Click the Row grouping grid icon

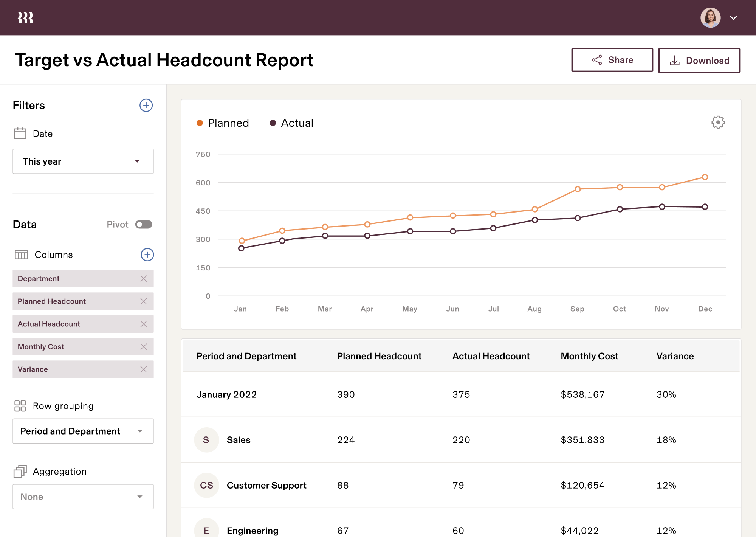click(x=20, y=406)
